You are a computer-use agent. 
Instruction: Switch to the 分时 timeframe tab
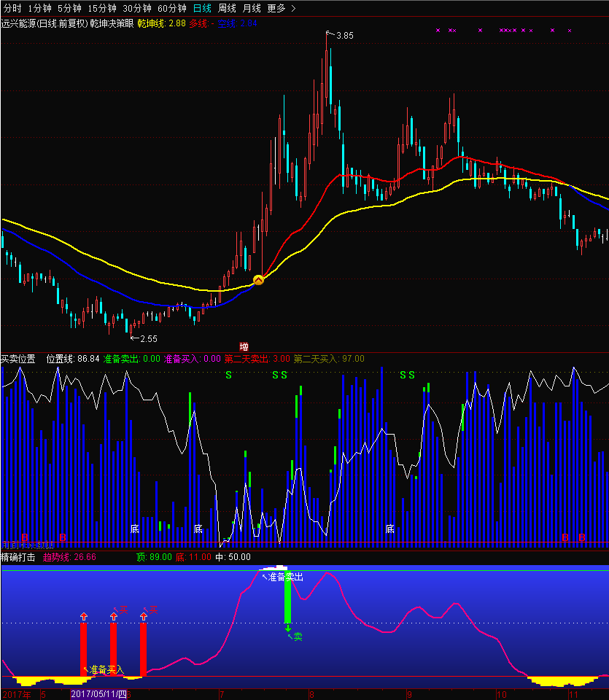coord(12,8)
